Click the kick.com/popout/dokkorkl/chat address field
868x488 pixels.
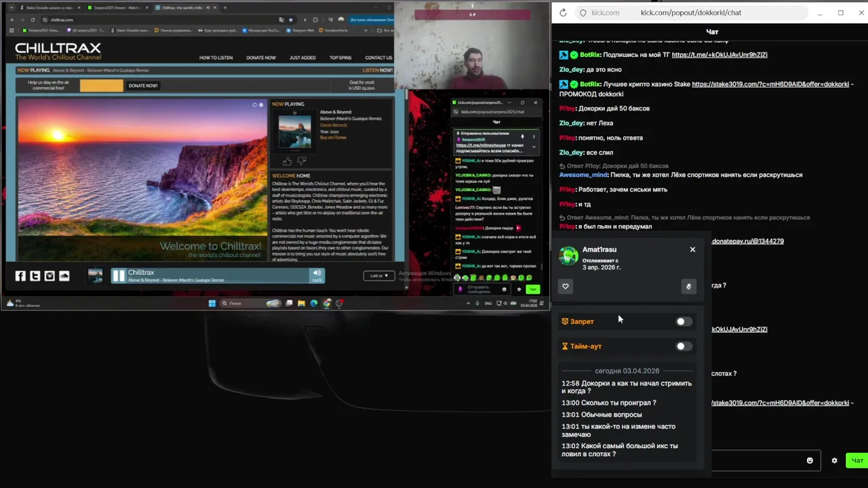coord(690,13)
